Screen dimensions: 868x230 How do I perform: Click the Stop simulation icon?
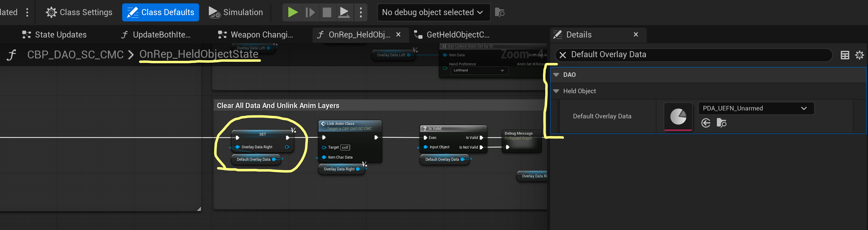pyautogui.click(x=327, y=12)
